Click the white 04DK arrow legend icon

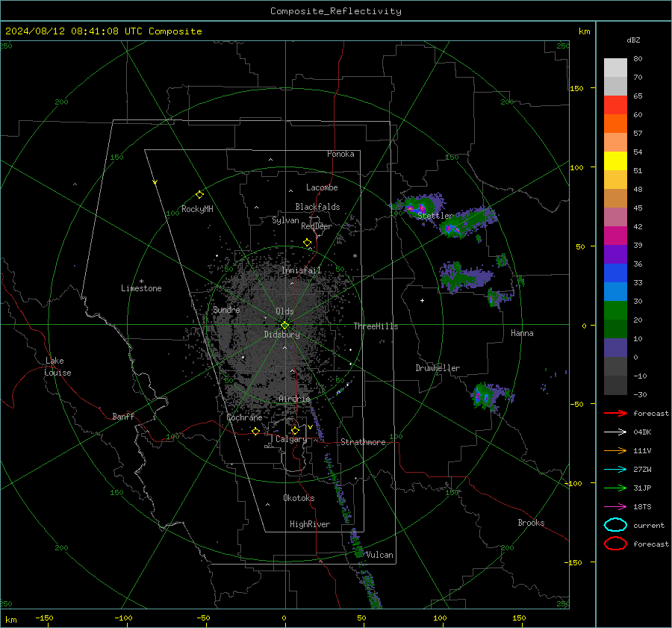[x=615, y=432]
